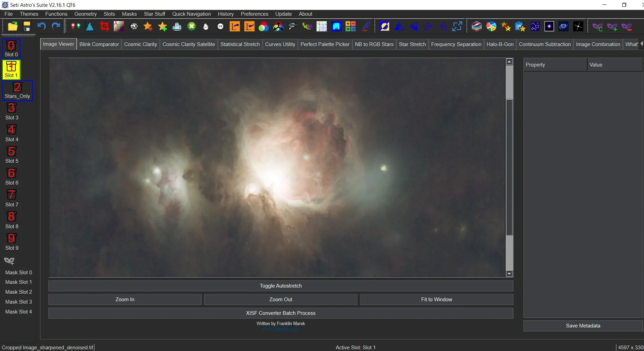Open the File menu

[x=9, y=14]
